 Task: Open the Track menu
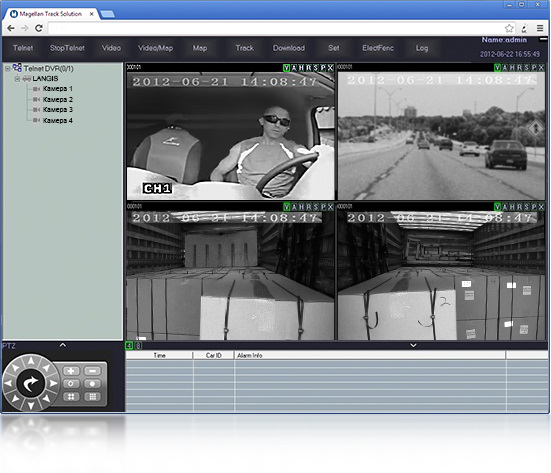pyautogui.click(x=244, y=48)
